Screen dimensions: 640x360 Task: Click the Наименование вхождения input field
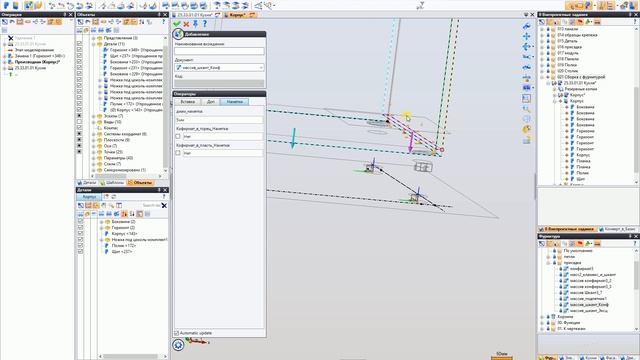pos(219,51)
